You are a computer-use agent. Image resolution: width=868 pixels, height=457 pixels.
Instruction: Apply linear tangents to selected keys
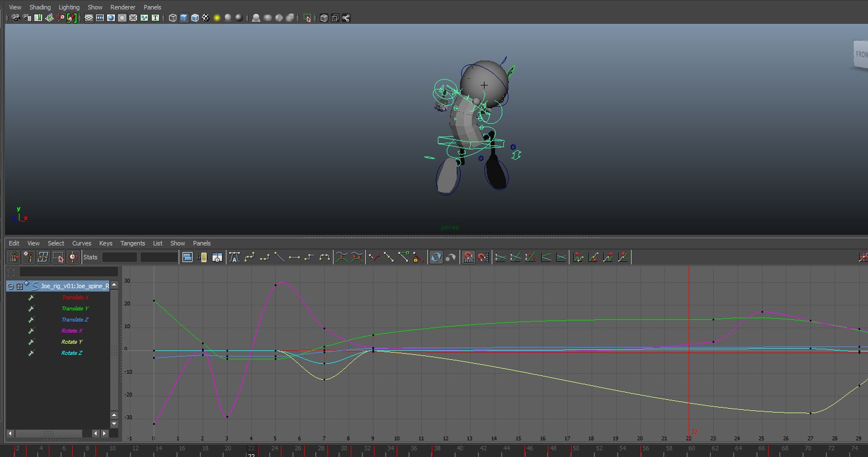[x=280, y=257]
